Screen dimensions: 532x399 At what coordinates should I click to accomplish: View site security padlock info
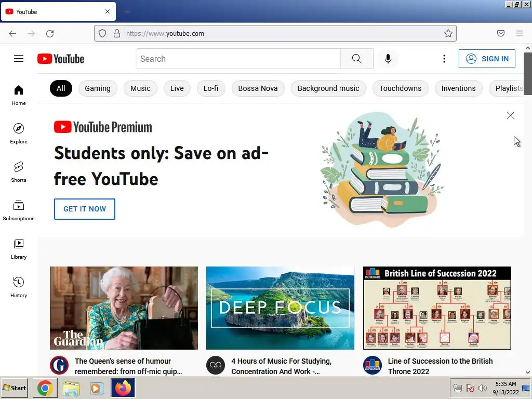[x=117, y=33]
